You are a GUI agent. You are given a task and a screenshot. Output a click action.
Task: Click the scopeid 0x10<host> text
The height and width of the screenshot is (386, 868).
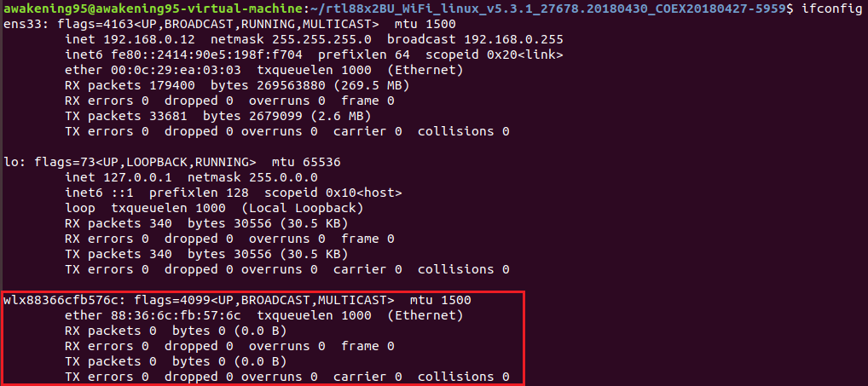(333, 193)
